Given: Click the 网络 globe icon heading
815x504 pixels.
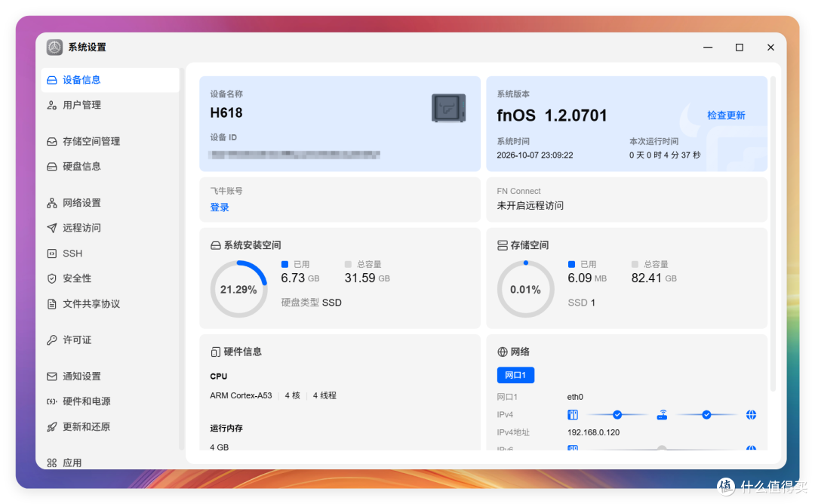Looking at the screenshot, I should (x=503, y=352).
